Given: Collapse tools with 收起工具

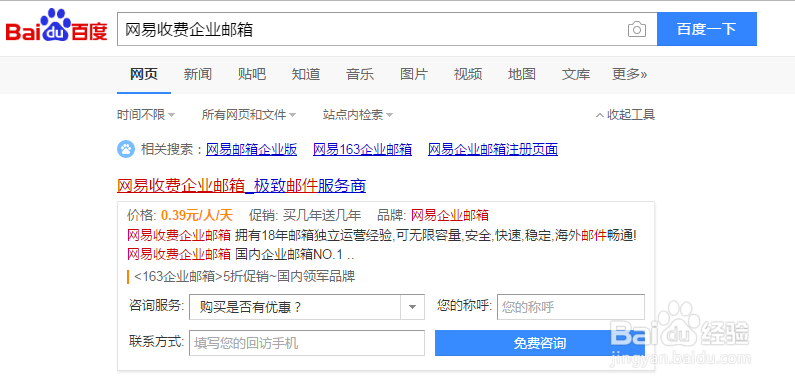Looking at the screenshot, I should [x=626, y=115].
